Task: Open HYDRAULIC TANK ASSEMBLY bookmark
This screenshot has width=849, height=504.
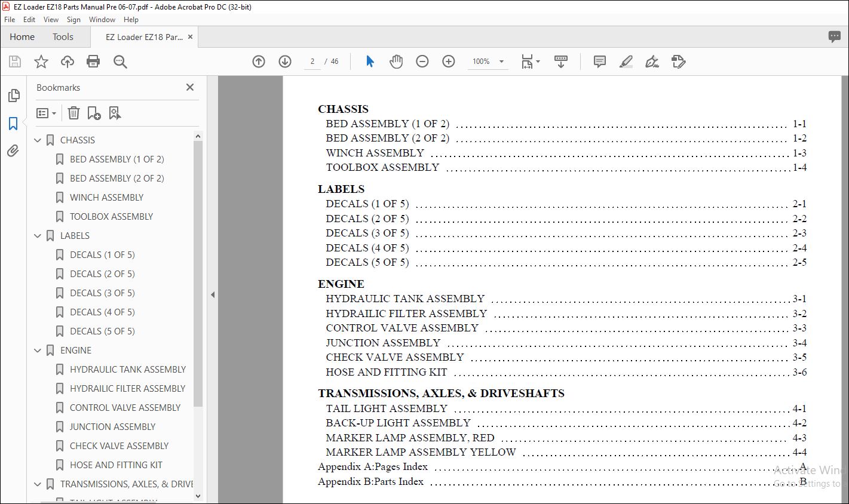Action: (128, 370)
